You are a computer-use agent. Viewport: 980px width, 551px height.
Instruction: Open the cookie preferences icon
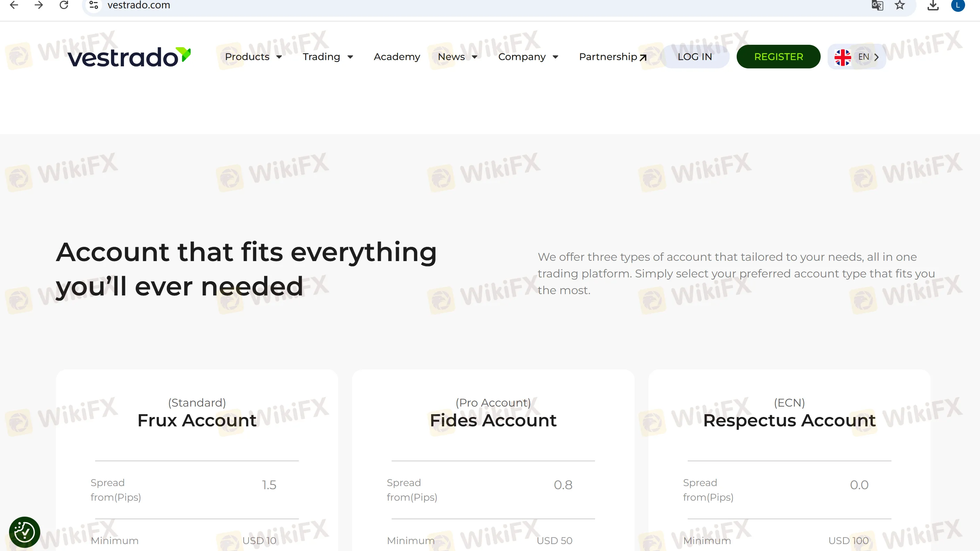(24, 532)
